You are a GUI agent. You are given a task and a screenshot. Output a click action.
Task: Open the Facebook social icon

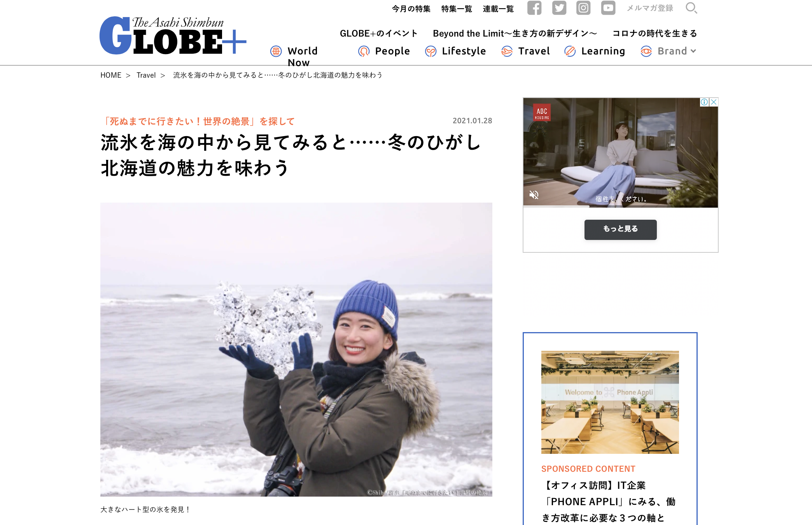[534, 8]
